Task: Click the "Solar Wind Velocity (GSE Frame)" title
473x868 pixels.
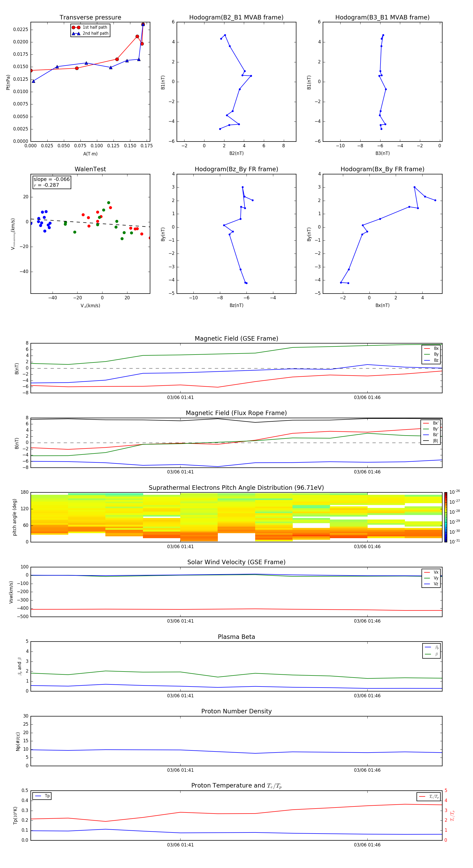Action: pyautogui.click(x=236, y=562)
